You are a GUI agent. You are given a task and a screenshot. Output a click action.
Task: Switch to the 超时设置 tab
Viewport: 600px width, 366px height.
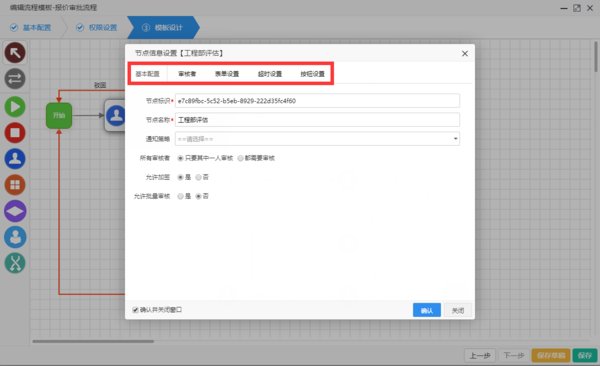[270, 74]
